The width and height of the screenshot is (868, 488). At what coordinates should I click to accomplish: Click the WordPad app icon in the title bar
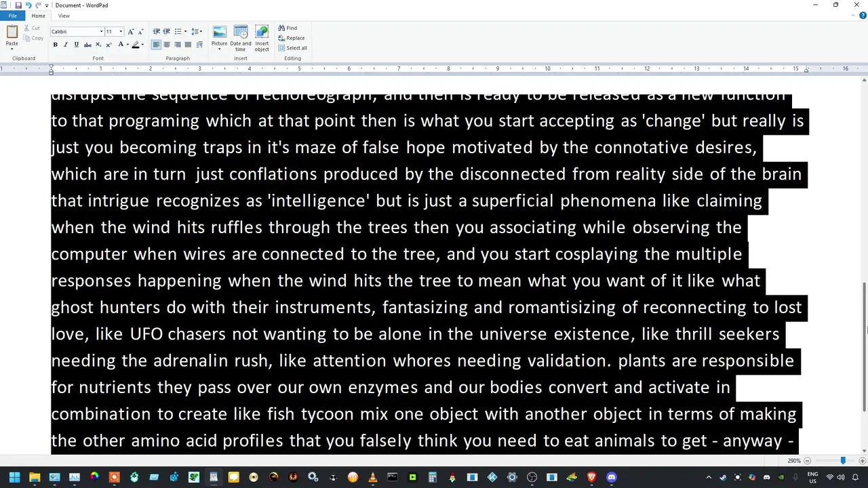(5, 5)
